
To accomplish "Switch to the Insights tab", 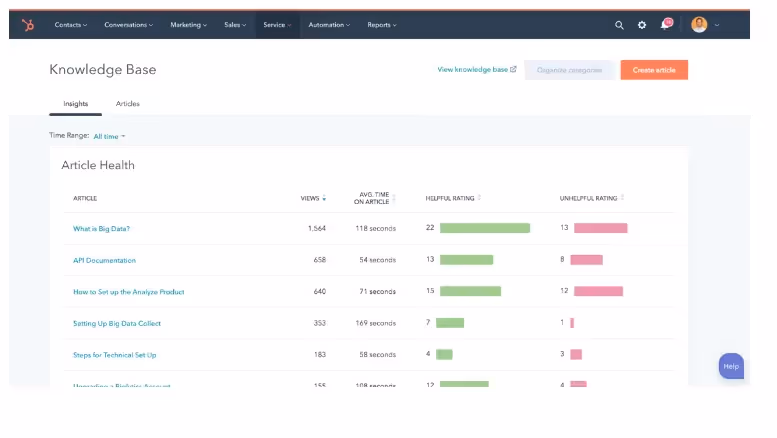I will [x=75, y=104].
